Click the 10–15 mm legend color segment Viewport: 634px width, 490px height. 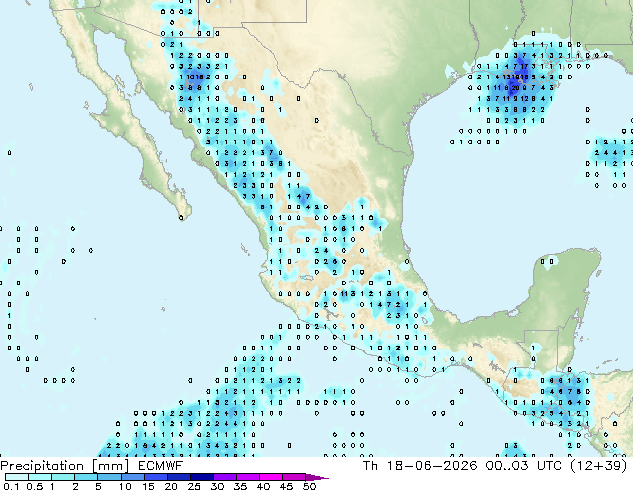[133, 477]
